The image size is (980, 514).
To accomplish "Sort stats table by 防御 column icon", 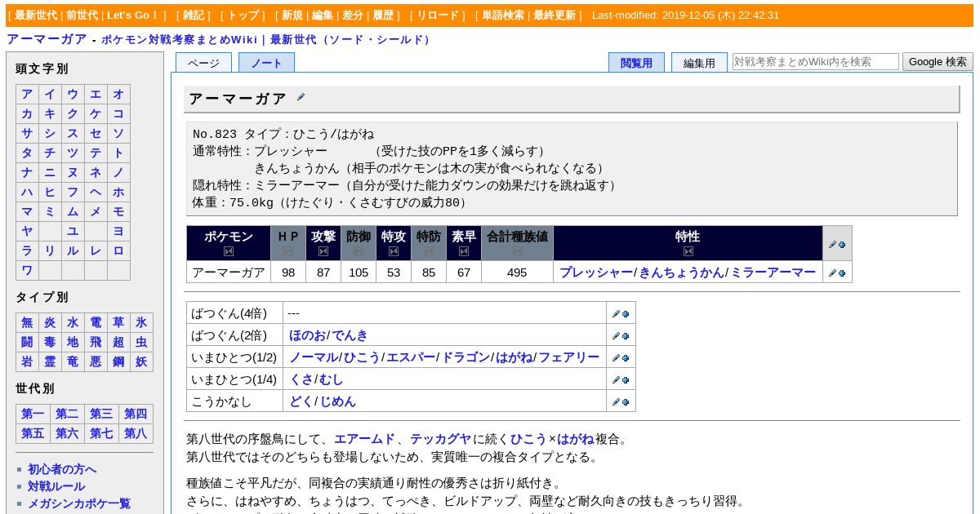I will pos(359,251).
